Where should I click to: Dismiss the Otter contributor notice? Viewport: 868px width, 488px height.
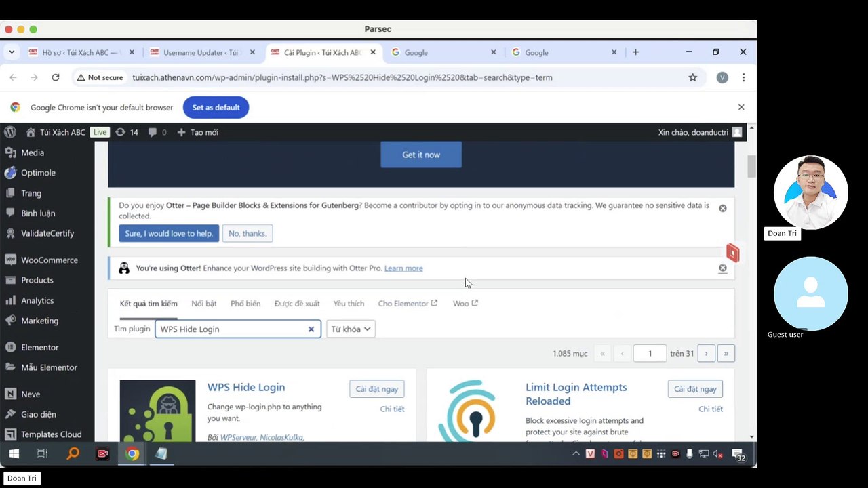[x=723, y=208]
